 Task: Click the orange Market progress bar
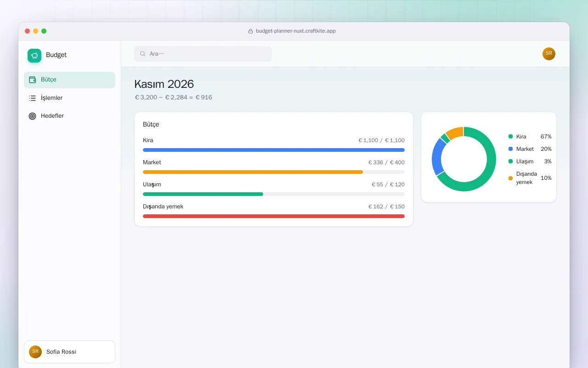(253, 172)
